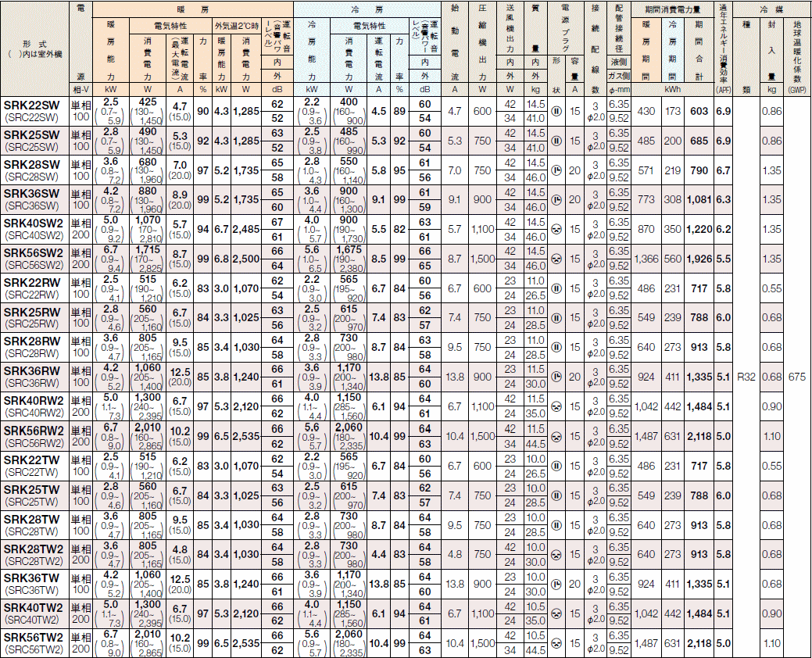Click the R32 refrigerant type value

[x=746, y=377]
